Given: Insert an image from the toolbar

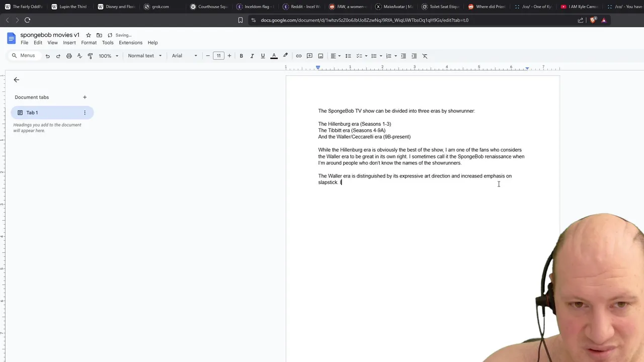Looking at the screenshot, I should 320,56.
